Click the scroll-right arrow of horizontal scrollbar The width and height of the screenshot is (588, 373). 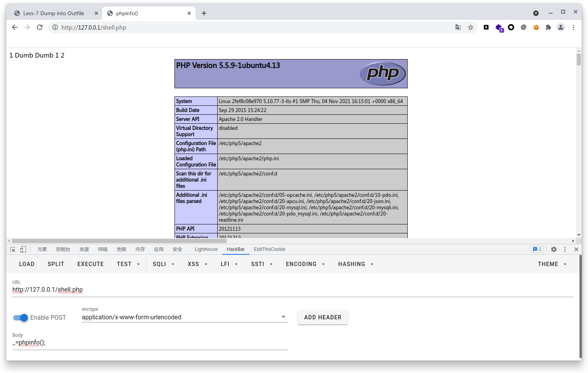point(573,241)
